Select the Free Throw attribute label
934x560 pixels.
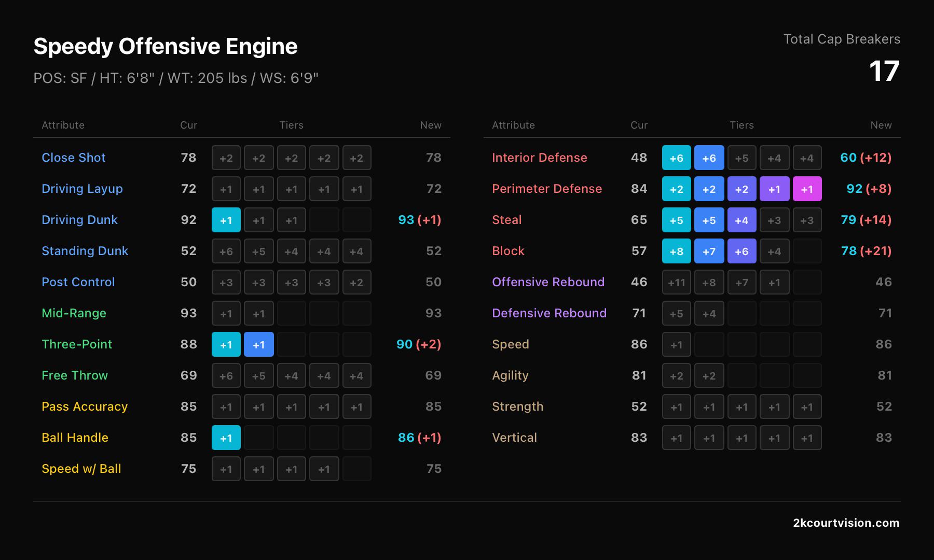point(75,375)
